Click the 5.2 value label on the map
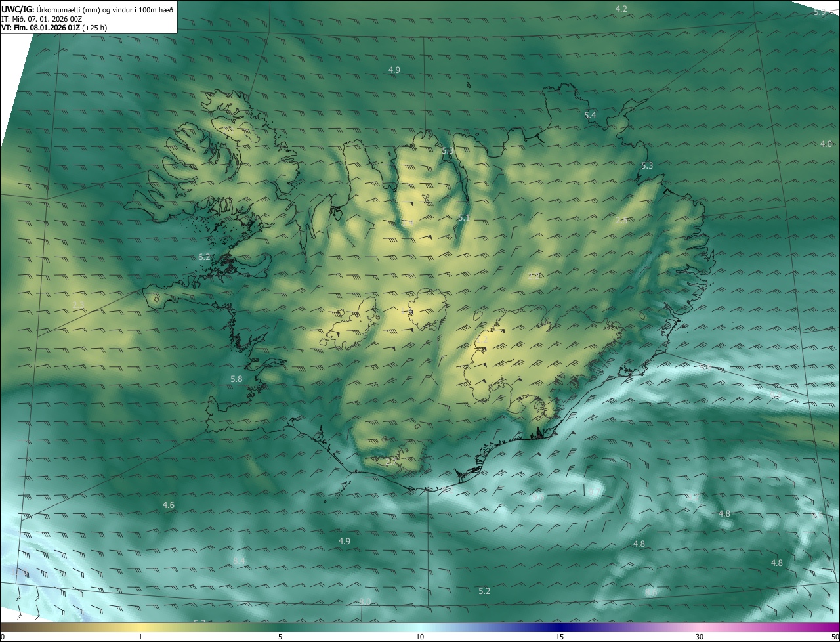 484,591
